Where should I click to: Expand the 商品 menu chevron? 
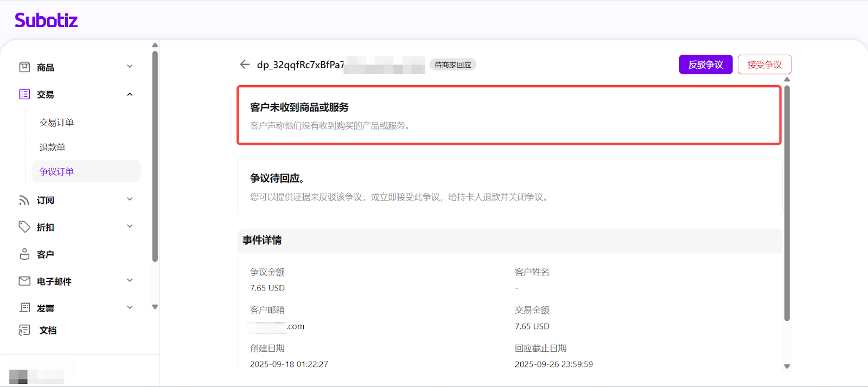tap(130, 67)
